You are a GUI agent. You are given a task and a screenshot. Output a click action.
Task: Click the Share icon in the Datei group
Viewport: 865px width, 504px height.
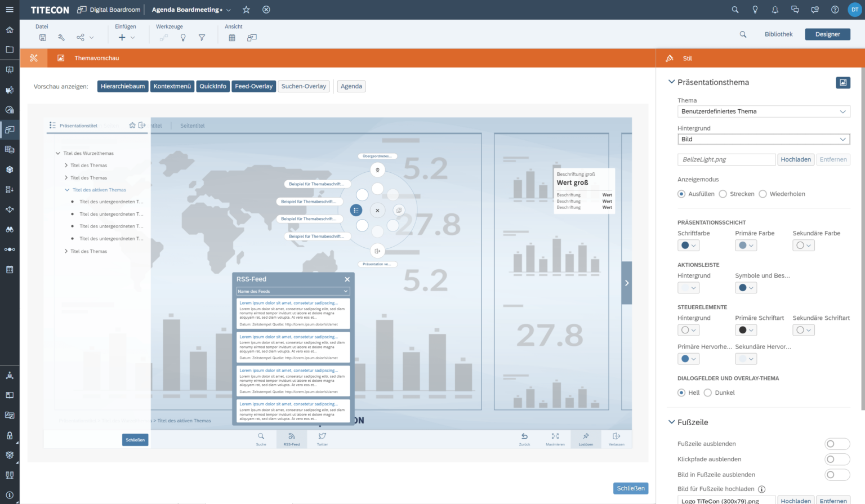(x=79, y=37)
